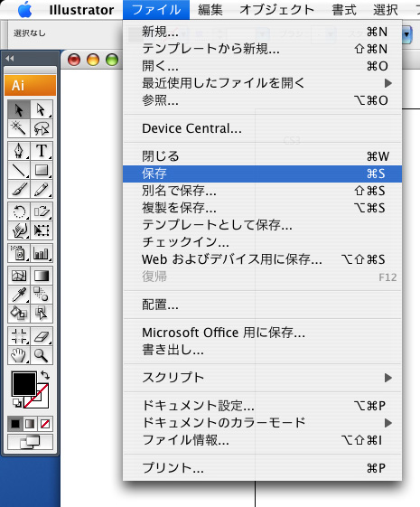The image size is (420, 507).
Task: Select the Gradient tool
Action: click(42, 276)
